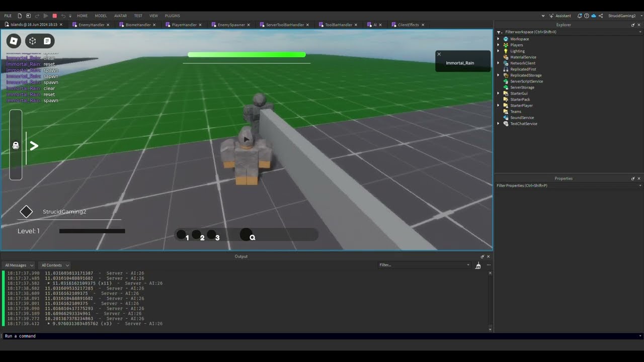
Task: Click the greyed Play triangle in the toolbar
Action: [46, 16]
